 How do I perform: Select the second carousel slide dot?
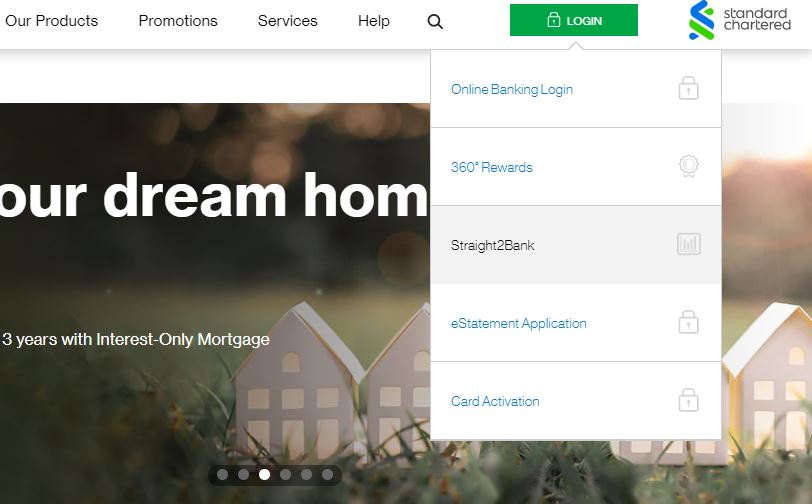(x=243, y=475)
